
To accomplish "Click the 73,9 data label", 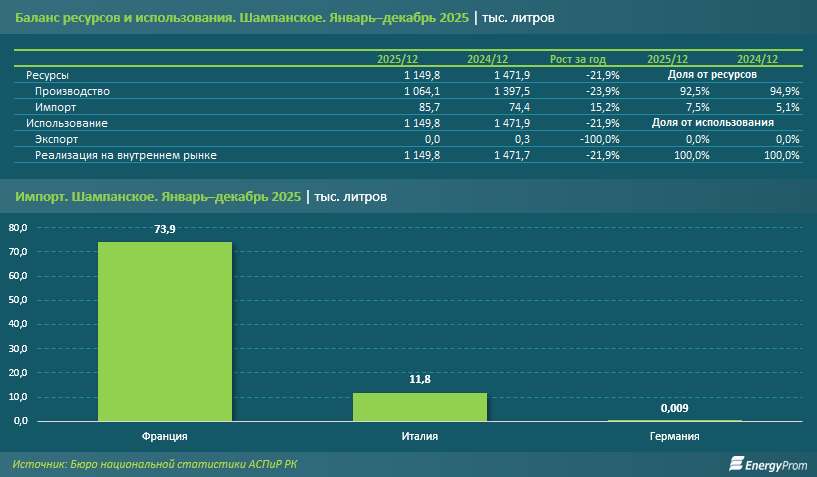I will point(165,229).
